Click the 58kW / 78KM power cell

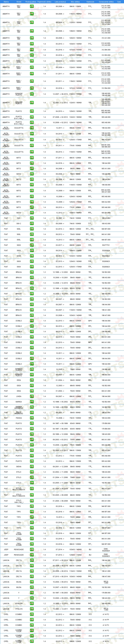point(75,169)
